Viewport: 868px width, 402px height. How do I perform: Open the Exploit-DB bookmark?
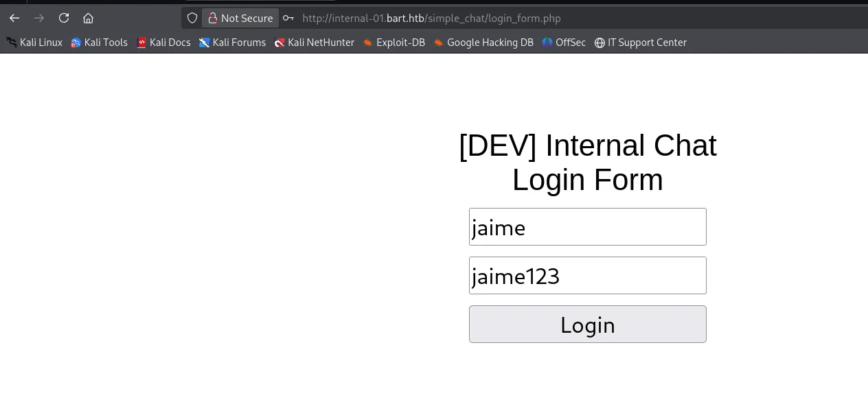[x=394, y=43]
